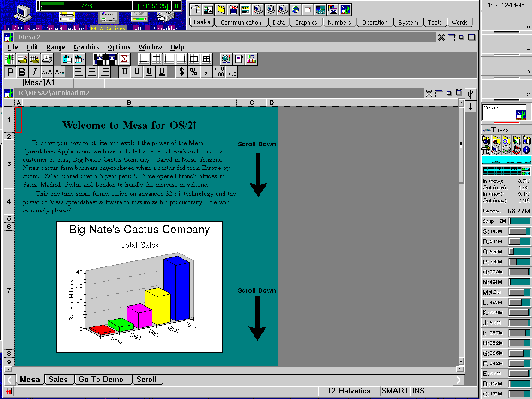Select the Communication tab in the launcher bar
Screen dimensions: 532x399
click(241, 23)
